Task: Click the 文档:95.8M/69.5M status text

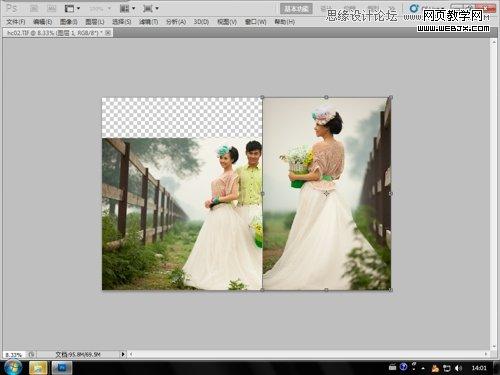Action: (78, 355)
